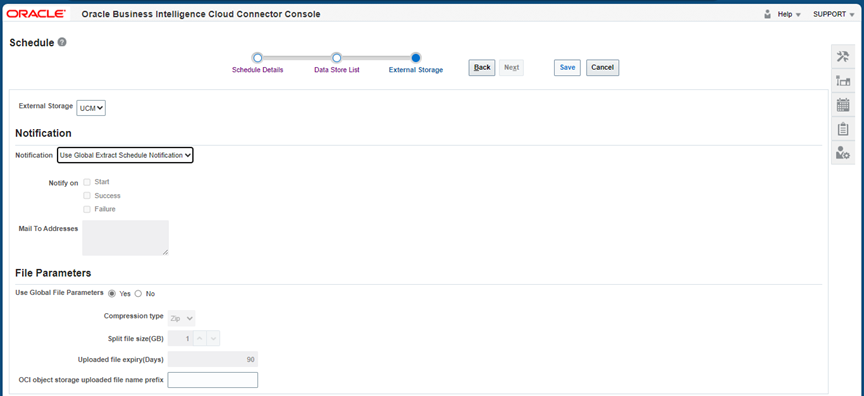Screen dimensions: 864x396
Task: Open the data store configuration panel icon
Action: pyautogui.click(x=843, y=81)
